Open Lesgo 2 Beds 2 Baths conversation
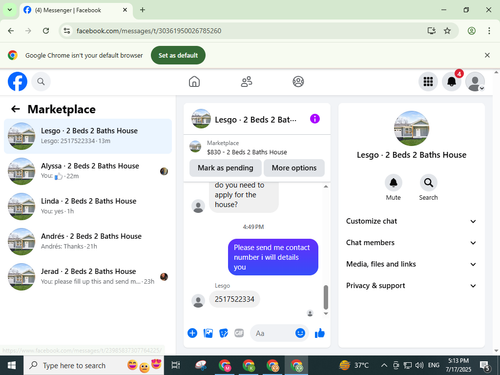This screenshot has width=500, height=375. (x=88, y=136)
